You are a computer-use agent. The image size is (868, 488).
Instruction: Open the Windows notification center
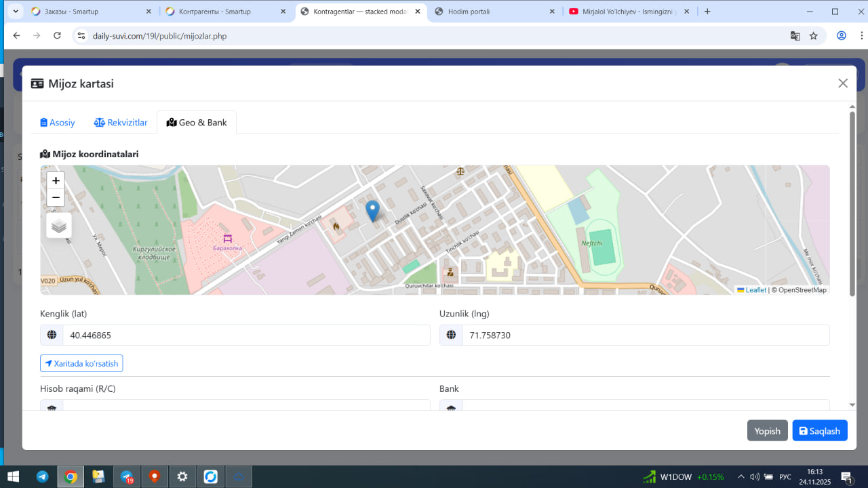(x=846, y=476)
